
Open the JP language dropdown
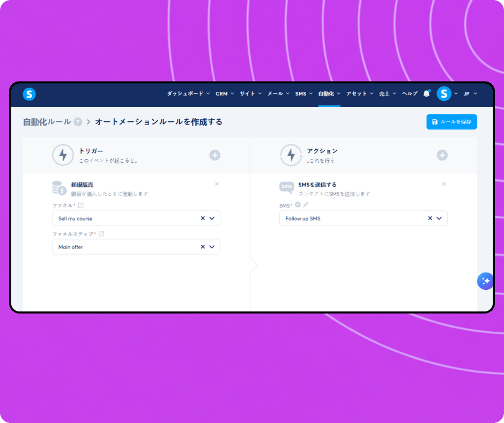(x=470, y=94)
